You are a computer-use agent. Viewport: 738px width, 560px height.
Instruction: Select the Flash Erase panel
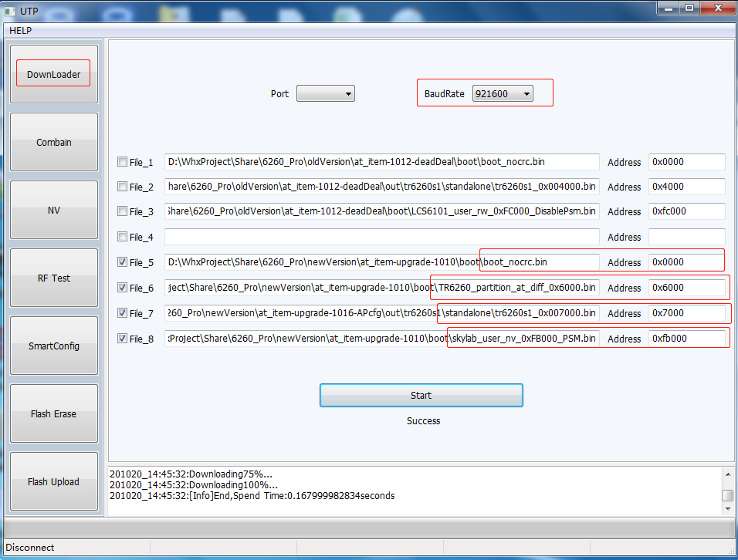pos(54,413)
